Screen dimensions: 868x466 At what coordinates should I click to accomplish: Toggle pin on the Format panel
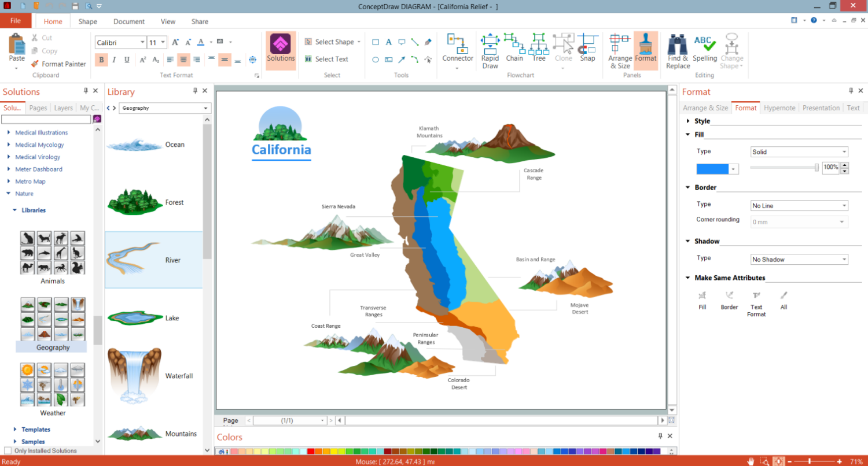[851, 91]
